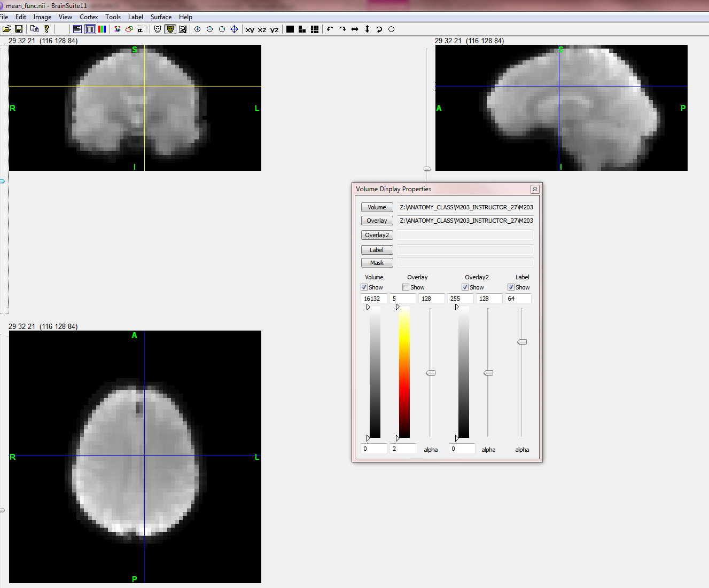The height and width of the screenshot is (588, 709).
Task: Uncheck the Overlay2 Show checkbox
Action: click(x=465, y=287)
